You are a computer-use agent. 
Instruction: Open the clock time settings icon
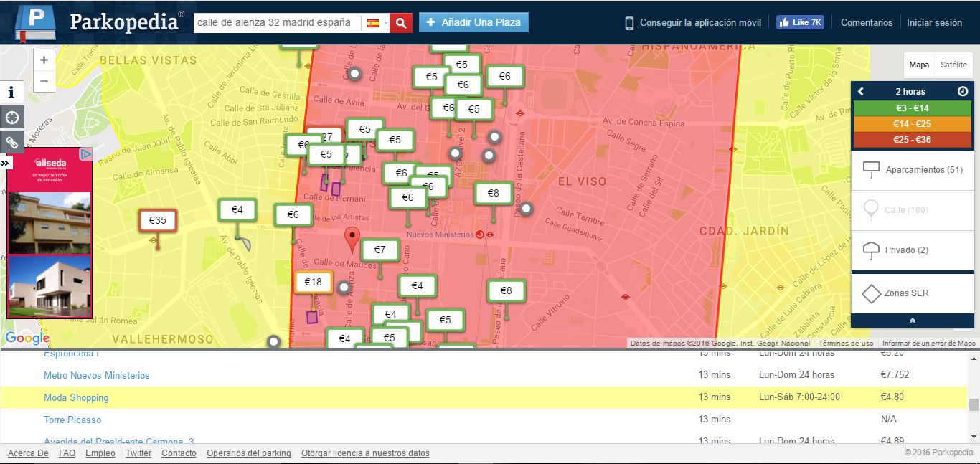pos(963,92)
